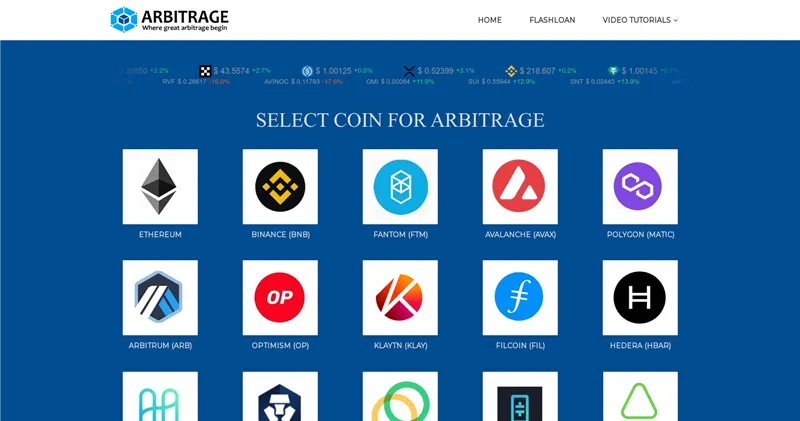Click the KLAYTN (KLAY) label
The height and width of the screenshot is (421, 800).
click(401, 345)
